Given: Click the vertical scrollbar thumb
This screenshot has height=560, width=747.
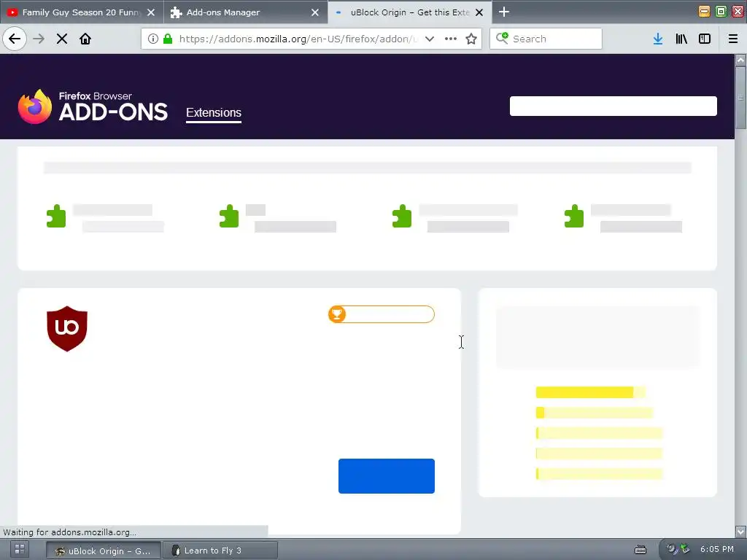Looking at the screenshot, I should pyautogui.click(x=740, y=98).
